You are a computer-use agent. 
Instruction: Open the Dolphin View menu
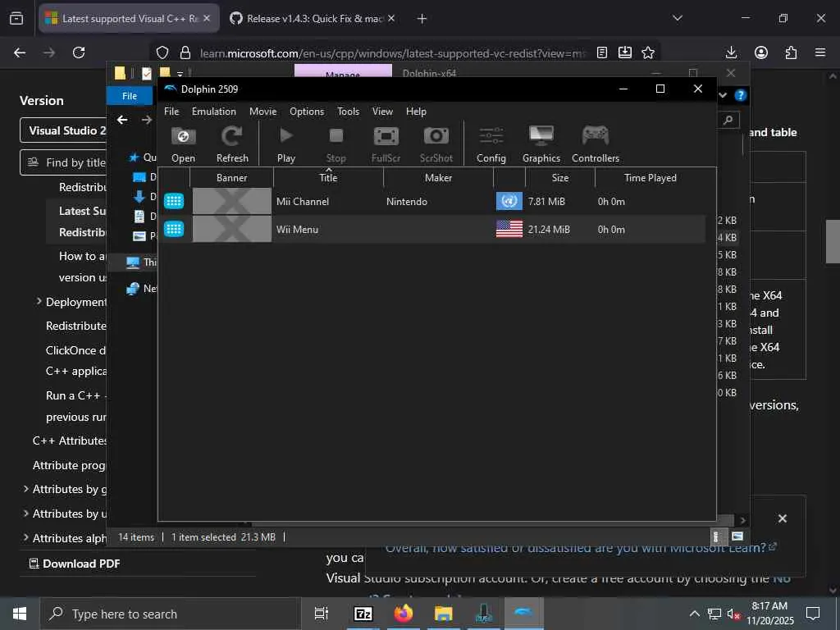(x=382, y=112)
